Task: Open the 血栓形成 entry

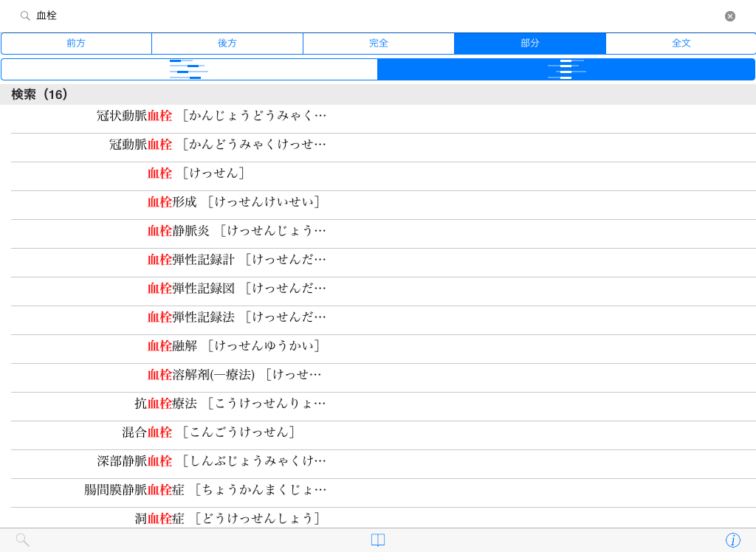Action: tap(233, 202)
